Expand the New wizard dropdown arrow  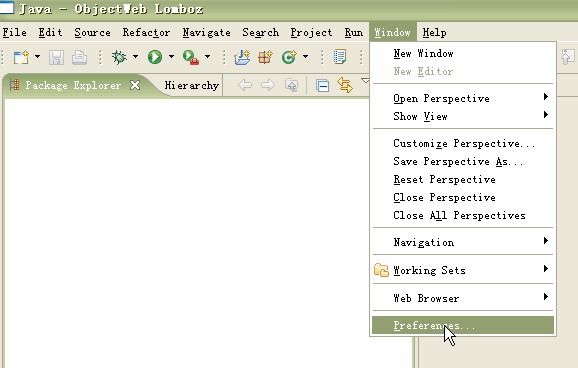click(37, 57)
